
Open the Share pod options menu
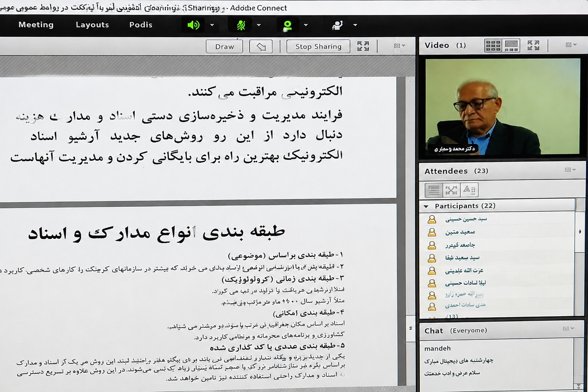(x=399, y=46)
